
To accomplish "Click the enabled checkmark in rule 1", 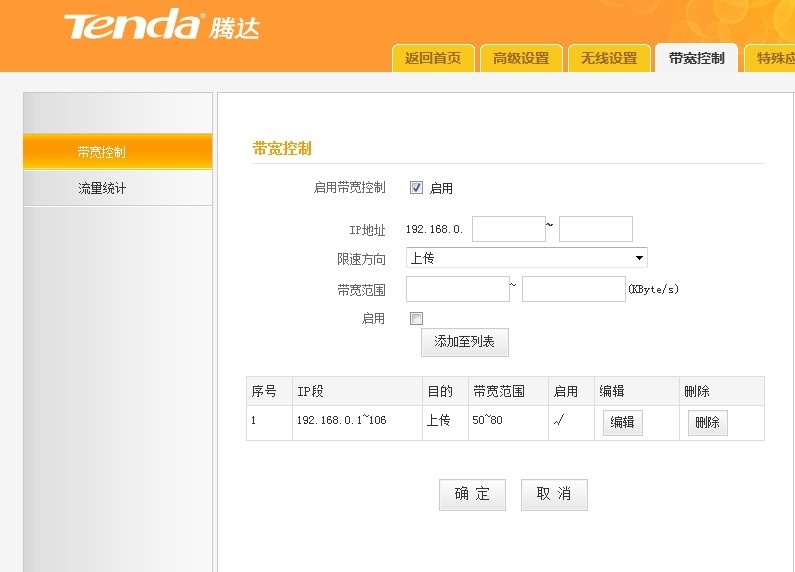I will tap(559, 420).
